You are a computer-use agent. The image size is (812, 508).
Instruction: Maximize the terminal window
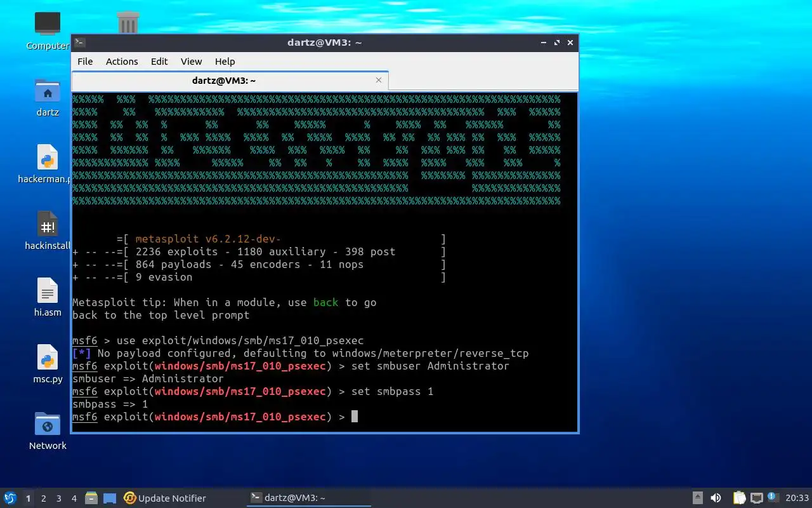click(557, 43)
